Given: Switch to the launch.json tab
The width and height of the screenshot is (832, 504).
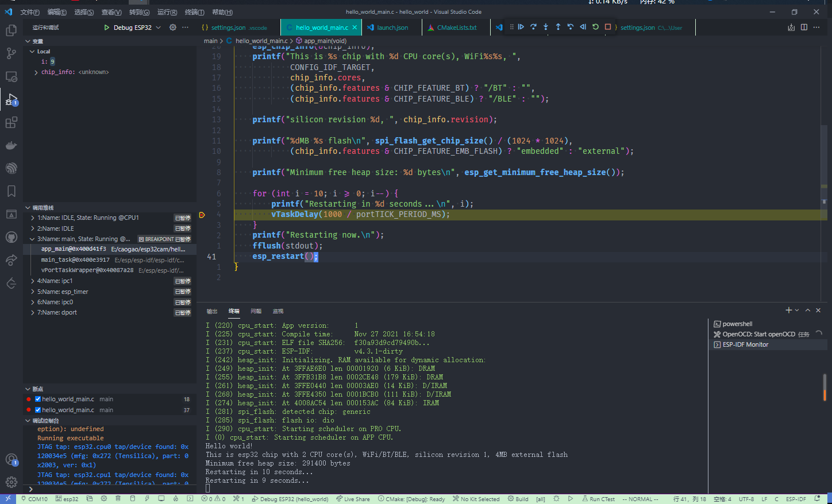Looking at the screenshot, I should [x=392, y=28].
